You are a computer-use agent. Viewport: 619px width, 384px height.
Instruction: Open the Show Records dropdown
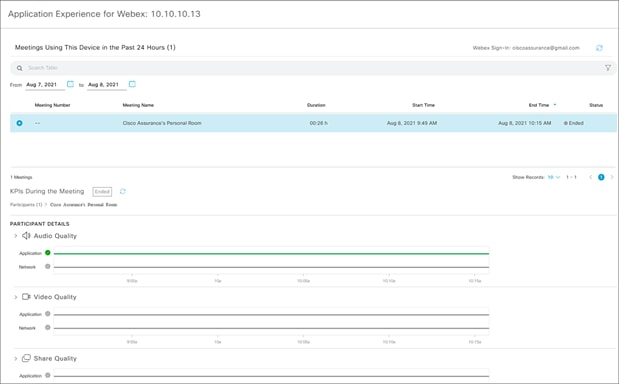click(554, 177)
